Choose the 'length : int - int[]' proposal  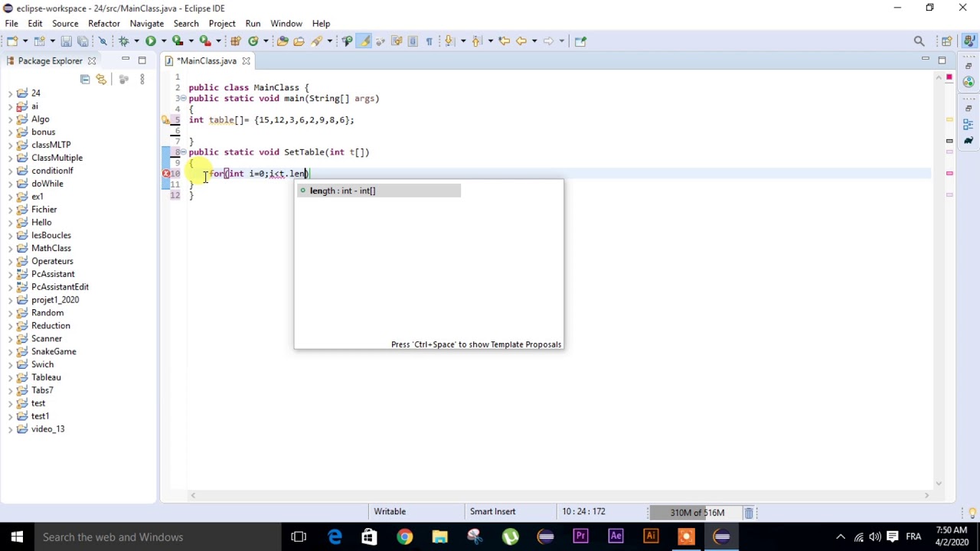(379, 191)
